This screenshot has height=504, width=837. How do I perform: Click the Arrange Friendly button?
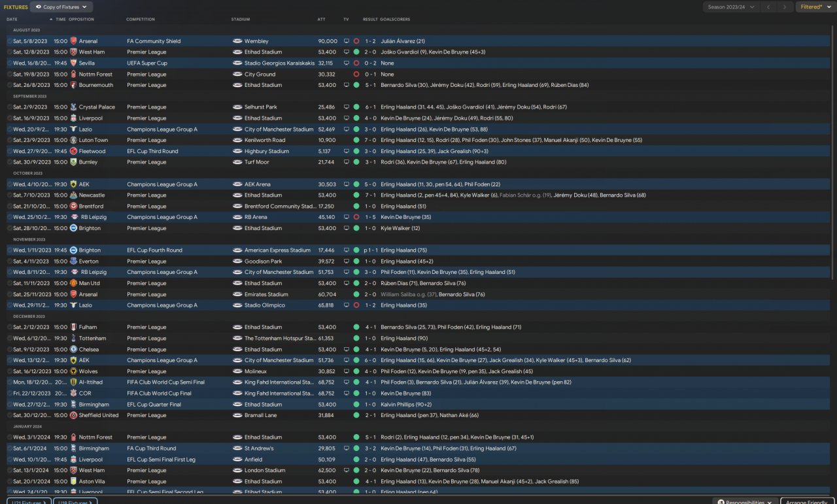pyautogui.click(x=806, y=502)
